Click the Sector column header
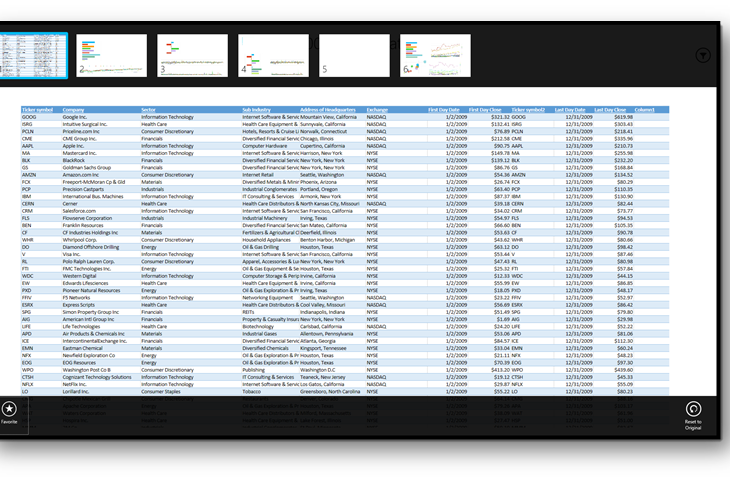The width and height of the screenshot is (730, 487). pyautogui.click(x=149, y=110)
